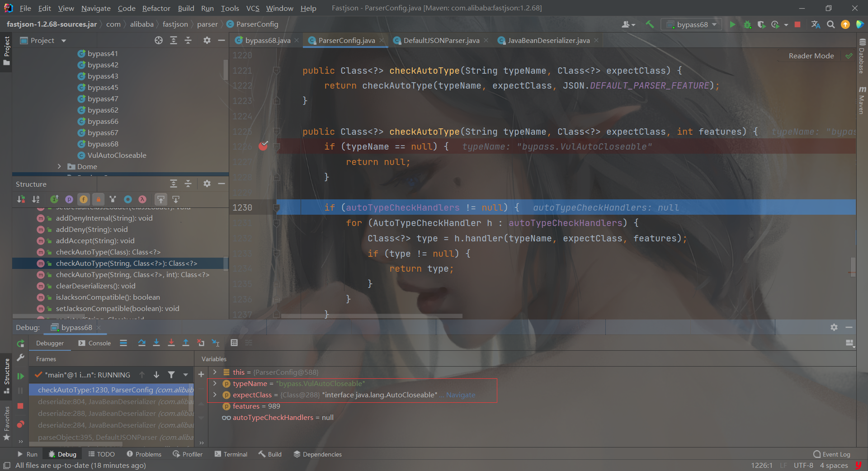Toggle Show Lambdas pink lambda icon
The image size is (868, 471).
tap(142, 199)
